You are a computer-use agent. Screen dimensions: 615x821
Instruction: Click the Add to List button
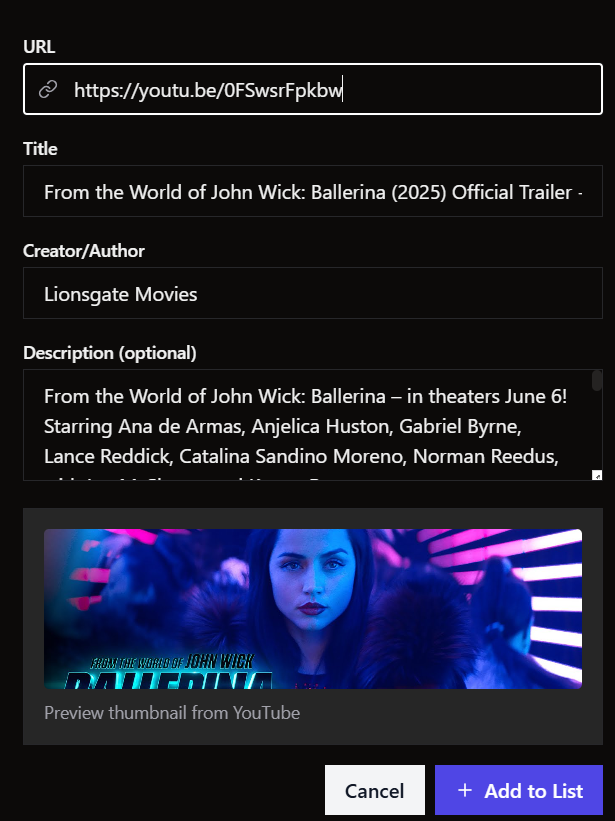point(519,790)
